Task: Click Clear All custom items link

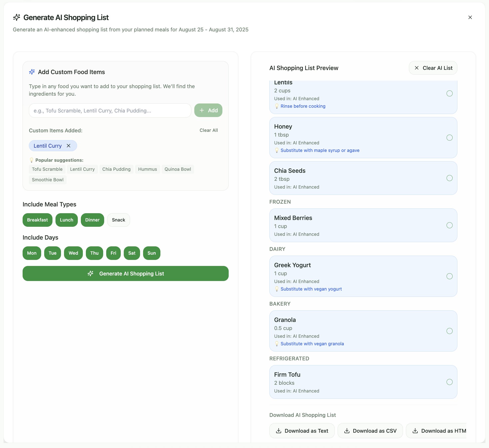Action: (209, 130)
